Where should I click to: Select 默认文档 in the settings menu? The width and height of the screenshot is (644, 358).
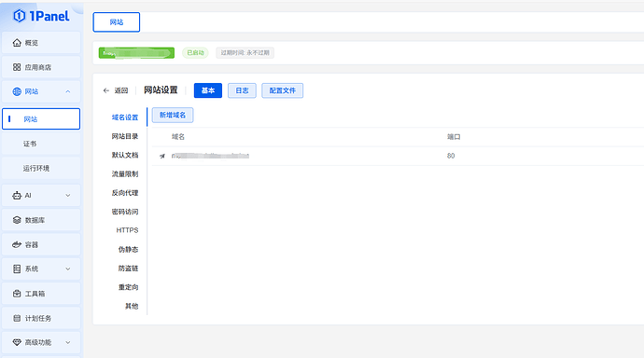125,155
